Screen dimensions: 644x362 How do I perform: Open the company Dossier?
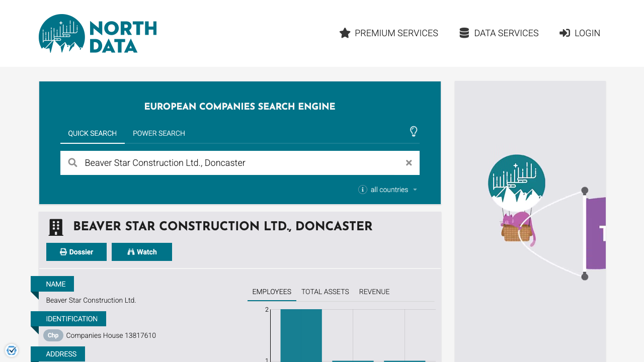76,251
